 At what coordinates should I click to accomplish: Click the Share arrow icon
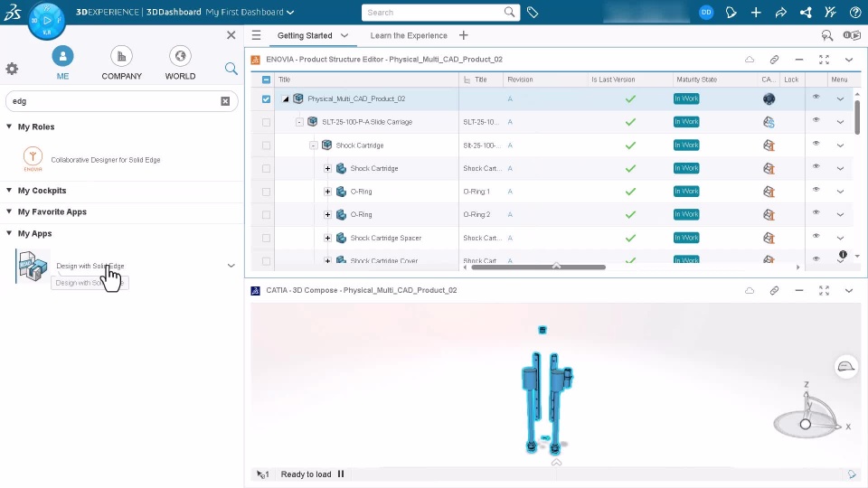[780, 12]
